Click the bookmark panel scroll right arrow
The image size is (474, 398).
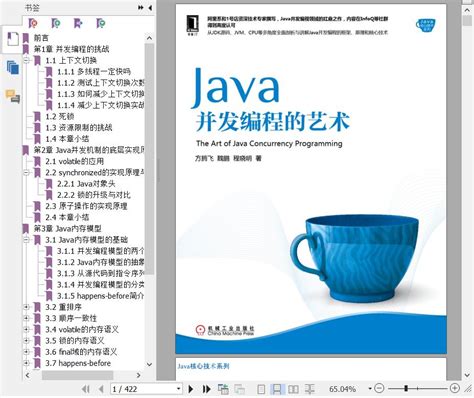point(139,375)
